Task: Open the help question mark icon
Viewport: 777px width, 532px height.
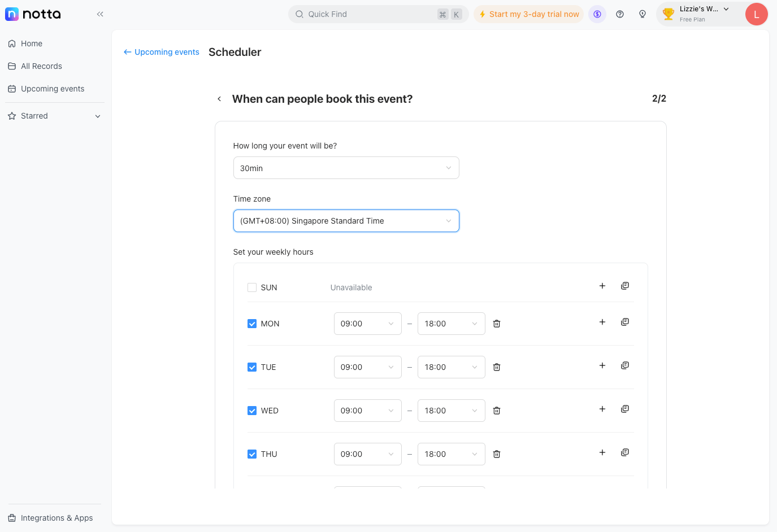Action: coord(620,14)
